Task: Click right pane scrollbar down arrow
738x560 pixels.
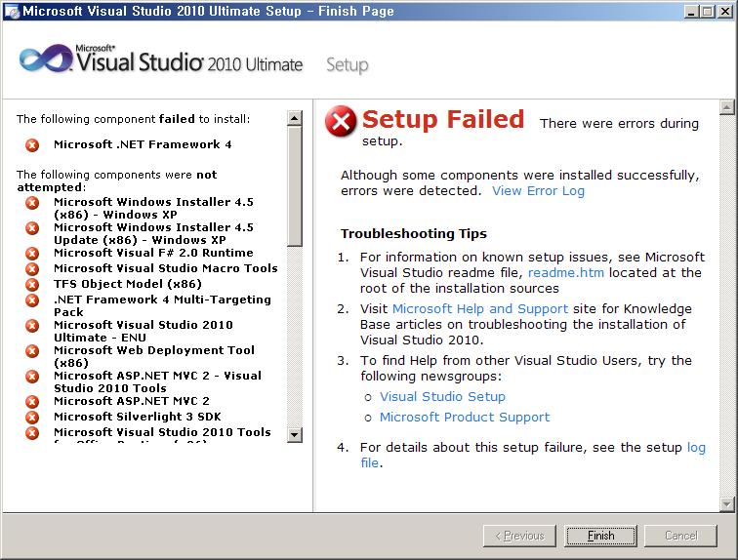Action: click(x=726, y=504)
